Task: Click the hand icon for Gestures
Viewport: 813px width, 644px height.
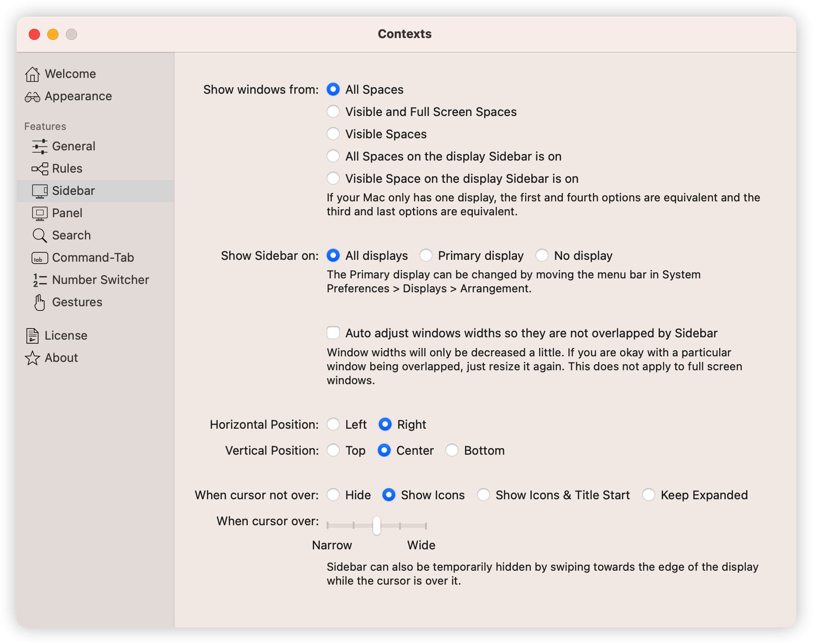Action: click(x=40, y=303)
